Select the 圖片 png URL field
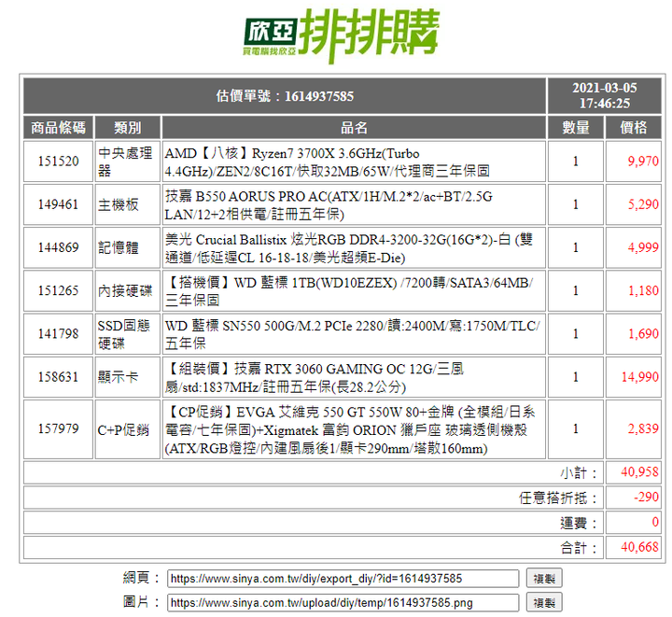672x617 pixels. (343, 603)
